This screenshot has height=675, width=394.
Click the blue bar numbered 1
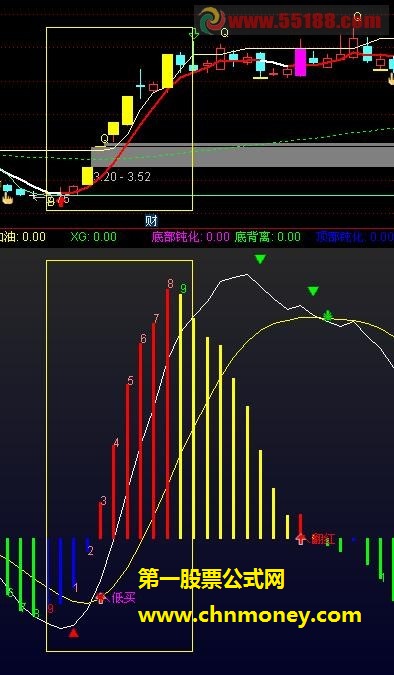point(74,562)
